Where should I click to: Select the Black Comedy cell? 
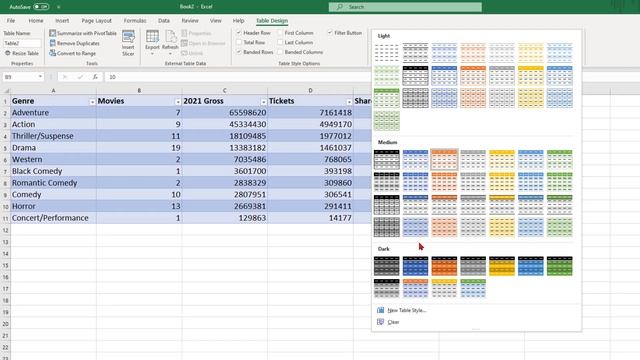[x=53, y=171]
